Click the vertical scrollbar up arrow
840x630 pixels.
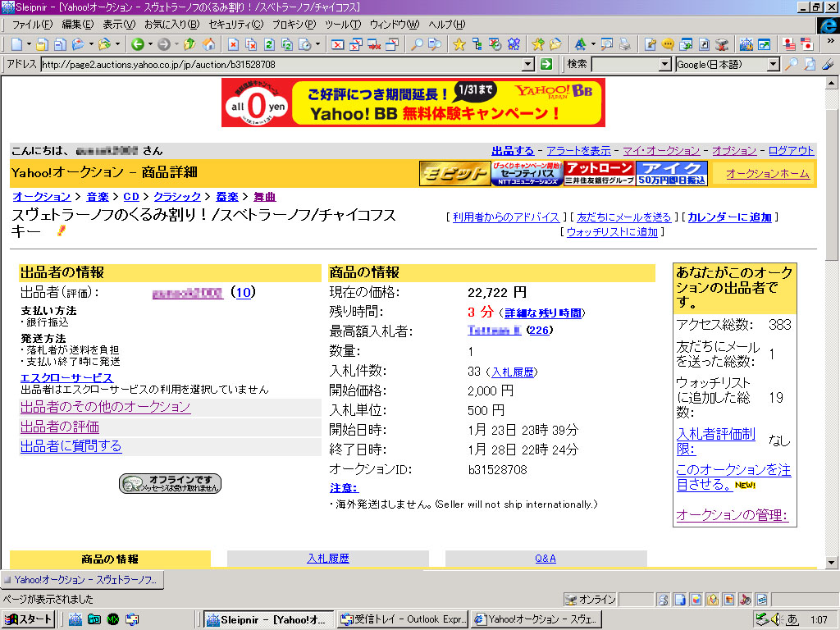click(x=832, y=83)
